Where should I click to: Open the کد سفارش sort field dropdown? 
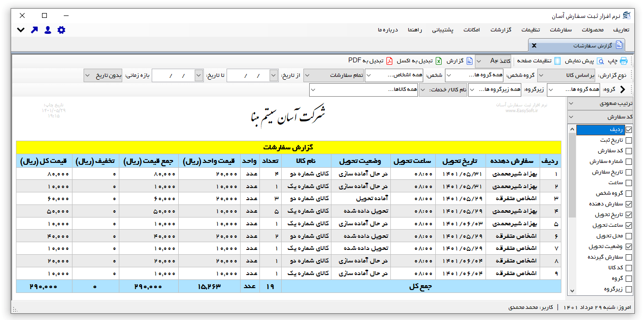click(601, 117)
